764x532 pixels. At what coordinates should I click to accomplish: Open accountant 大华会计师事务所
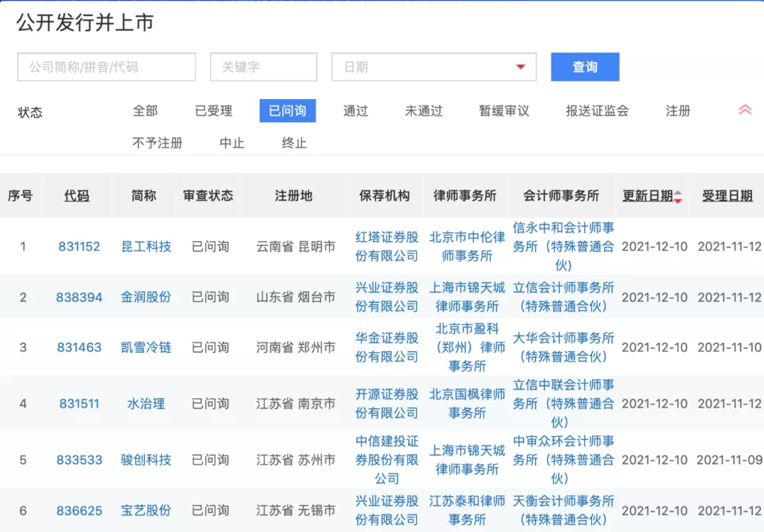(563, 347)
